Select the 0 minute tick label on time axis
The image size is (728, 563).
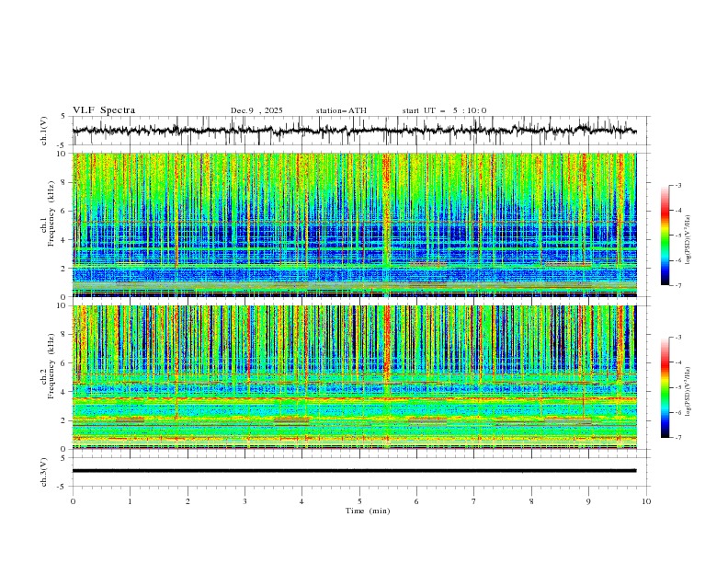tap(74, 501)
